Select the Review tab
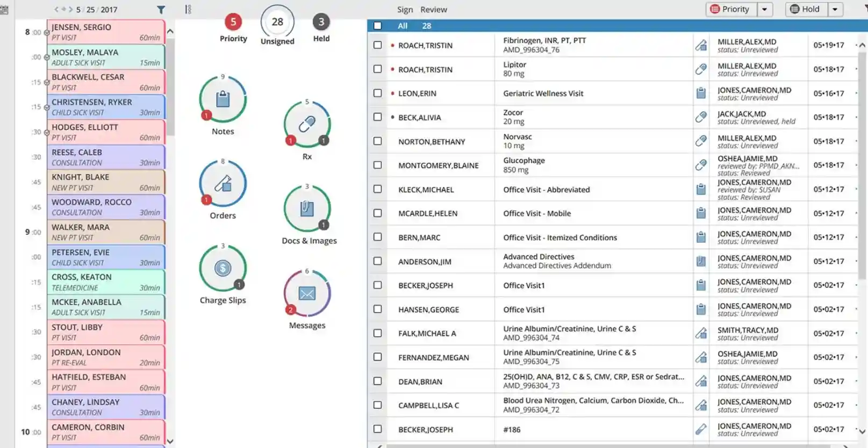Image resolution: width=868 pixels, height=448 pixels. click(433, 10)
